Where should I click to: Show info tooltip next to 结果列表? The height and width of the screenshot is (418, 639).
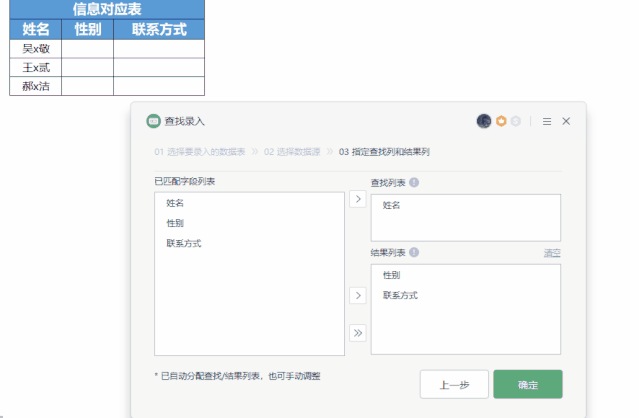click(414, 252)
